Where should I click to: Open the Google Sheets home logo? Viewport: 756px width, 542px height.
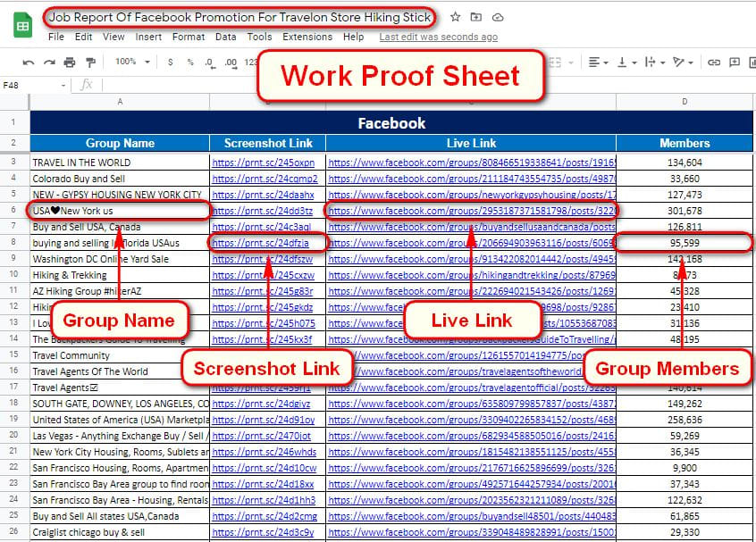[x=22, y=26]
